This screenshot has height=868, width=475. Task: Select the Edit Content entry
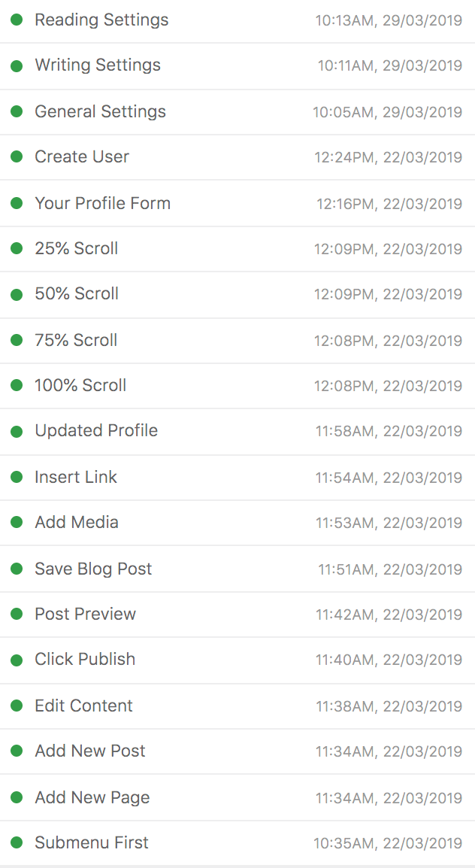pyautogui.click(x=83, y=706)
